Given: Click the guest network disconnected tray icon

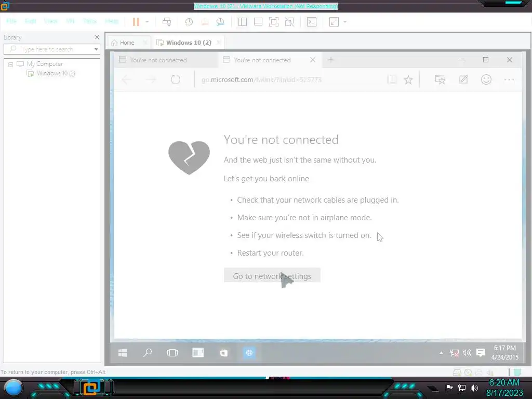Looking at the screenshot, I should pos(454,353).
